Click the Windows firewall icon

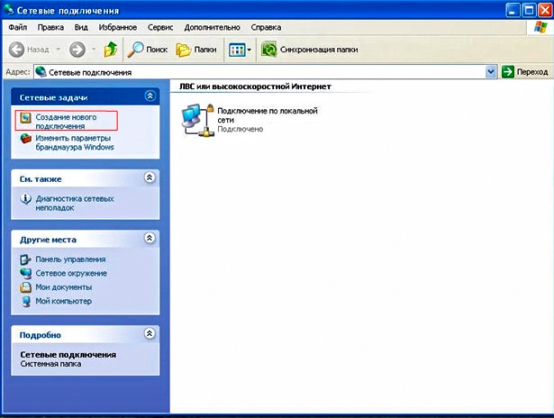[25, 139]
